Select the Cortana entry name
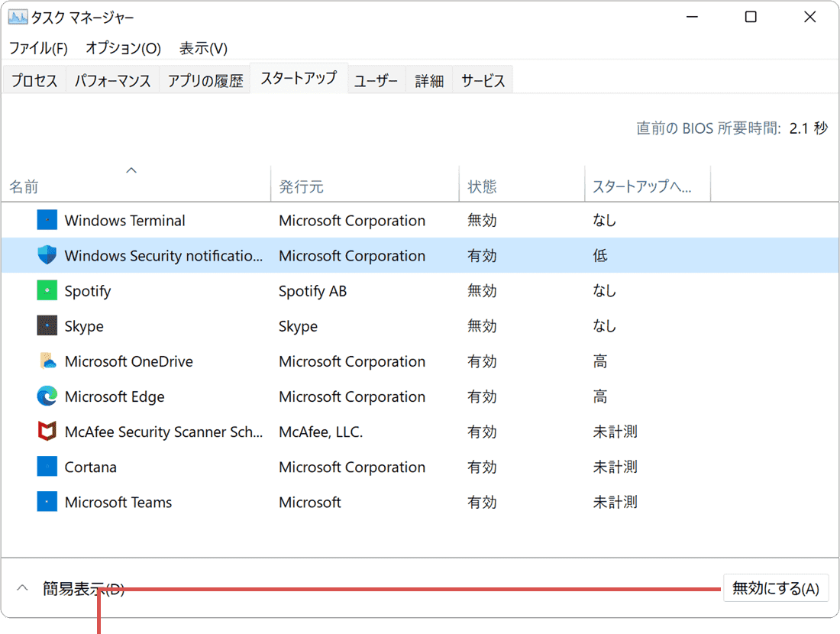The height and width of the screenshot is (634, 840). 91,467
